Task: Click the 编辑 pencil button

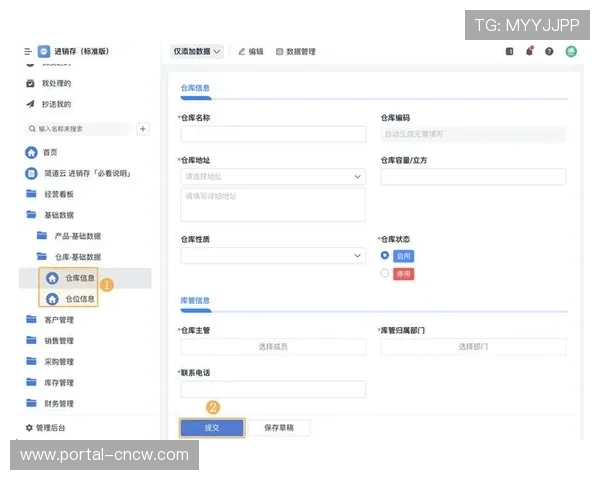Action: point(251,51)
